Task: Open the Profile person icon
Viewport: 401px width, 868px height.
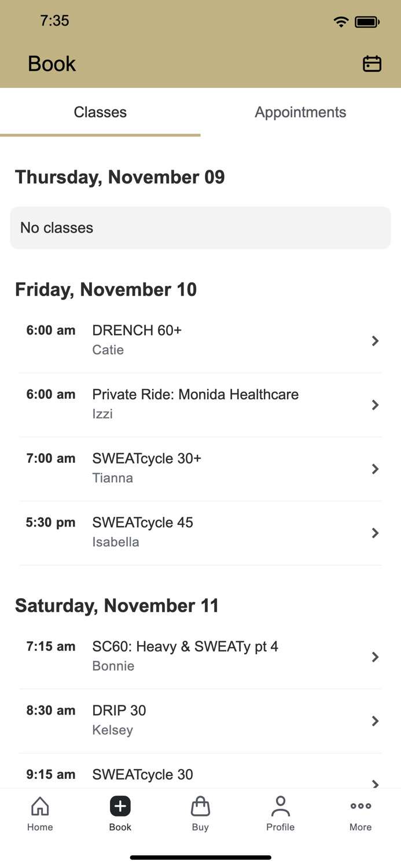Action: click(x=281, y=806)
